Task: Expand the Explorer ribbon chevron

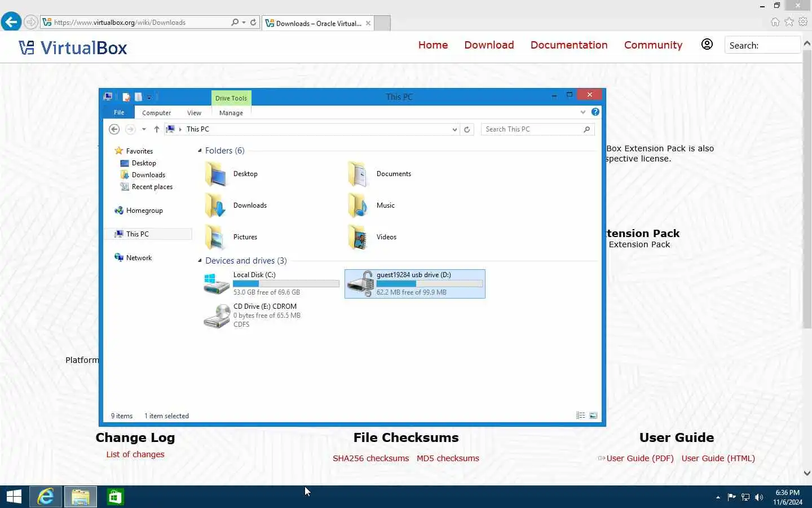Action: [583, 112]
